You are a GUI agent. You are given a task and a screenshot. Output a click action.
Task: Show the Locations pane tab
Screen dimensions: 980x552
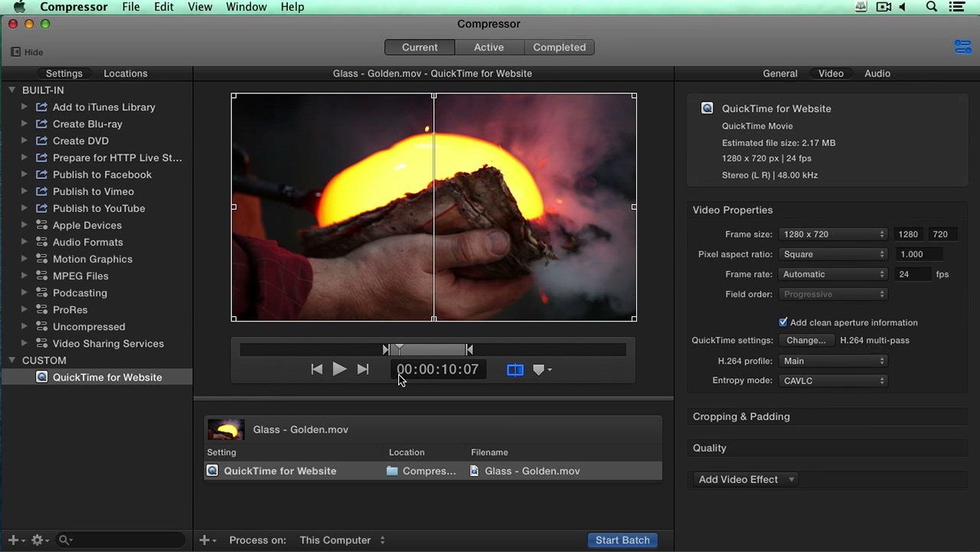coord(126,73)
